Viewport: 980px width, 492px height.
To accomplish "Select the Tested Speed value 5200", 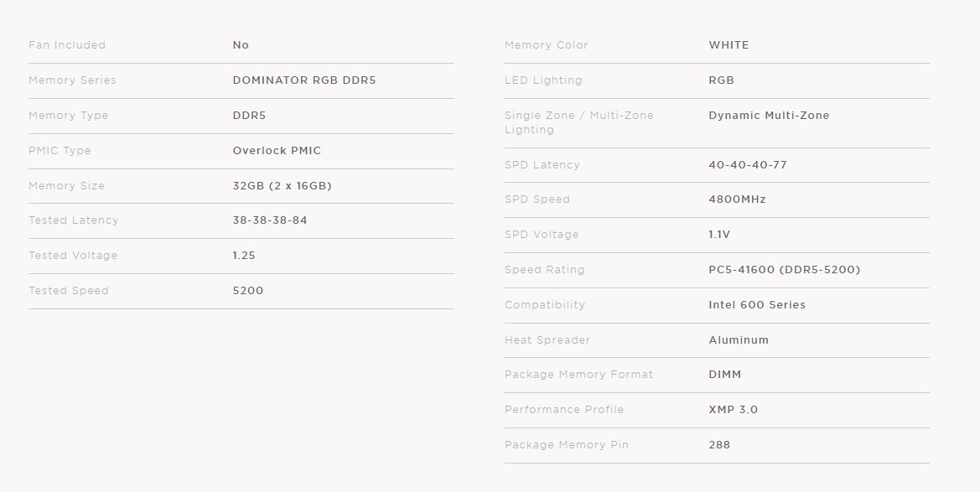I will (x=248, y=290).
